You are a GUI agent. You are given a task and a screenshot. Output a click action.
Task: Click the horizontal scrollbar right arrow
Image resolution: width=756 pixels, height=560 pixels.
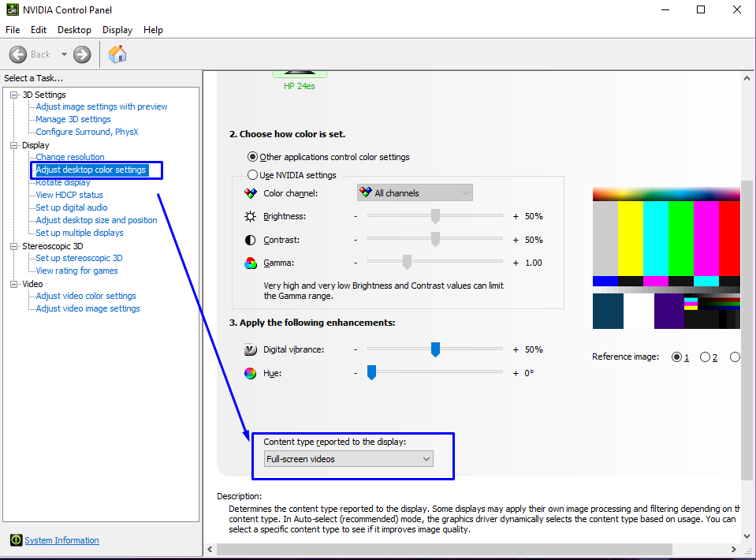click(x=733, y=550)
